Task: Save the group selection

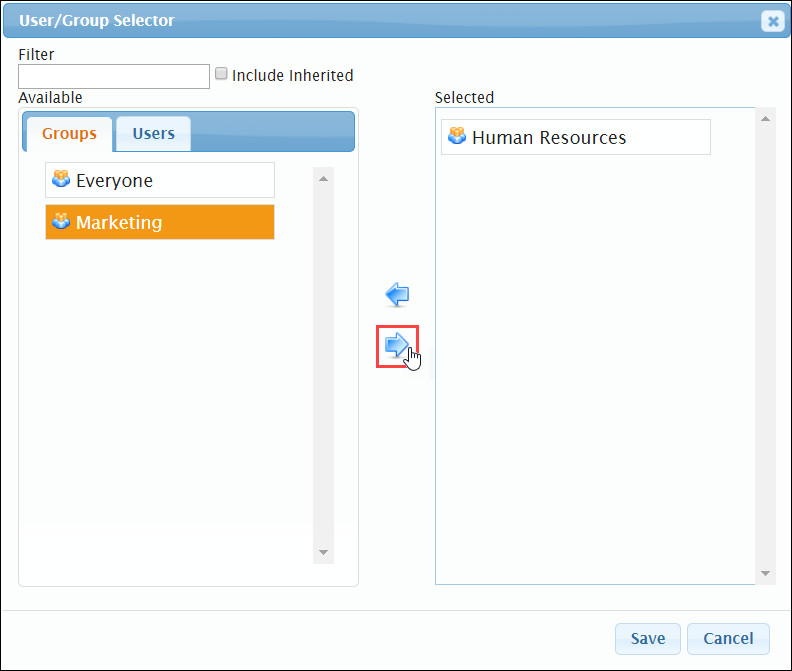Action: click(x=648, y=639)
